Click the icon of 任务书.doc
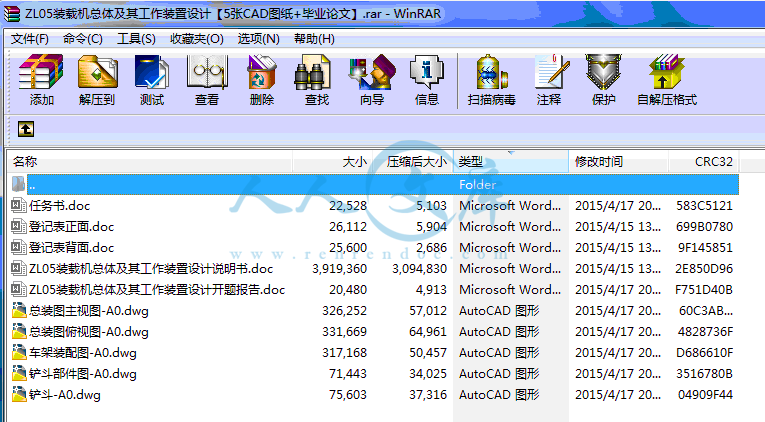 pyautogui.click(x=19, y=205)
